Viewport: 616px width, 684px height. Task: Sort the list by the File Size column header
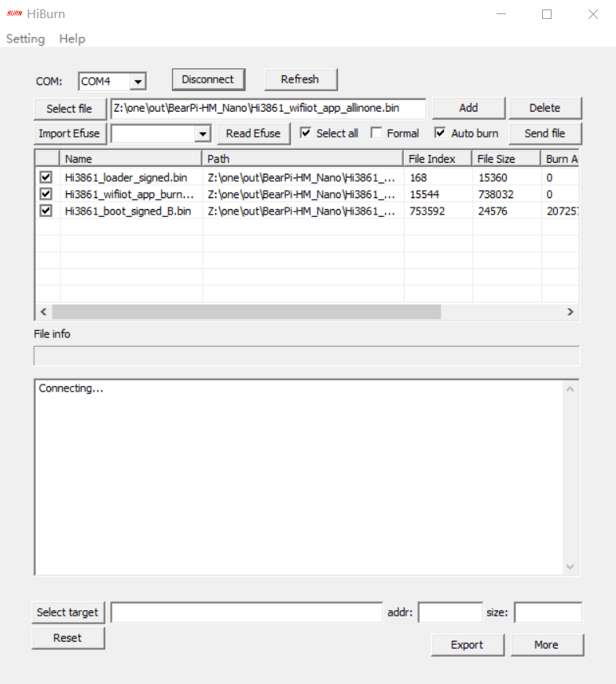click(x=506, y=159)
